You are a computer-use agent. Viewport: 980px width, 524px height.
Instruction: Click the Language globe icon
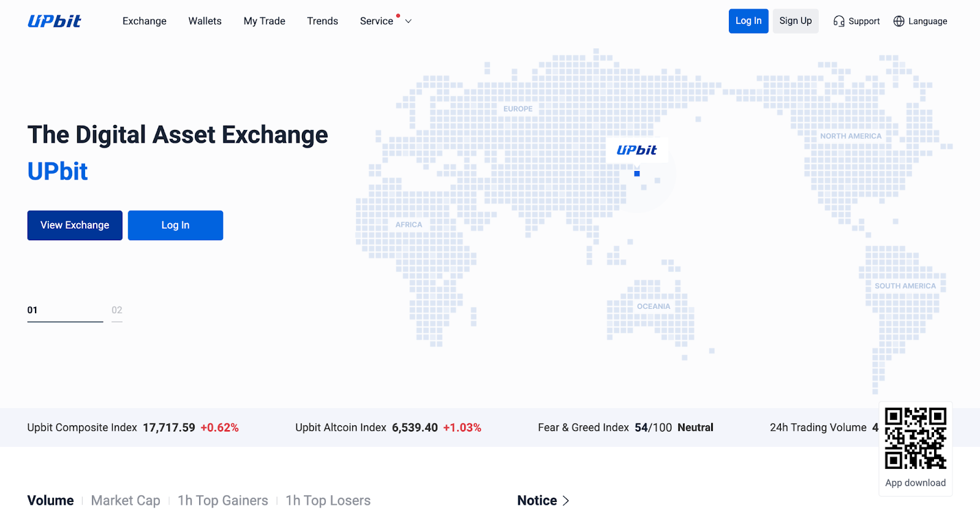pyautogui.click(x=899, y=21)
